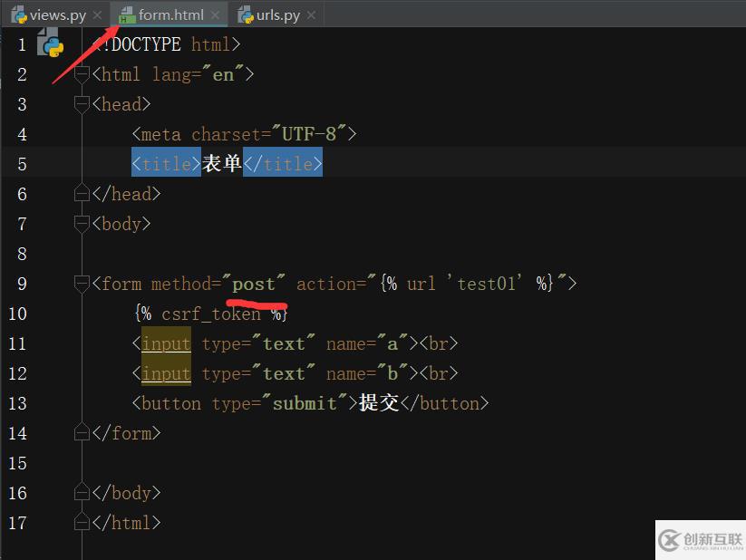Screen dimensions: 746x560
Task: Click line number 5 in the gutter
Action: (22, 164)
